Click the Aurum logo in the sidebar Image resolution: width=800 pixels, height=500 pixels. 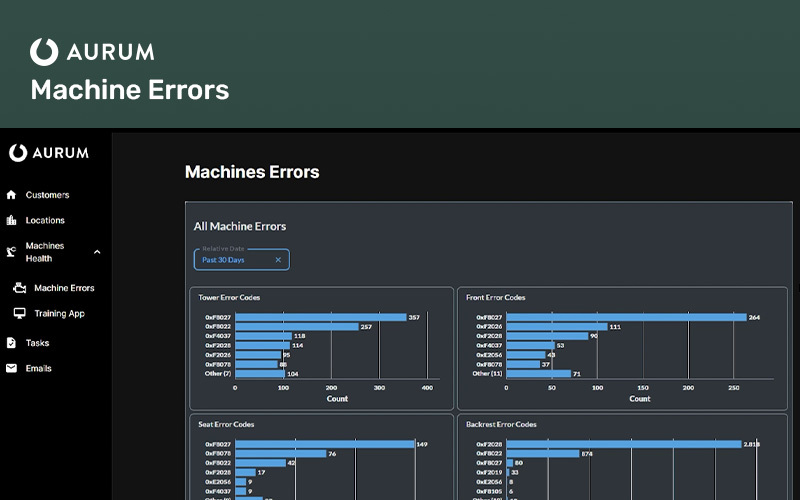point(49,153)
